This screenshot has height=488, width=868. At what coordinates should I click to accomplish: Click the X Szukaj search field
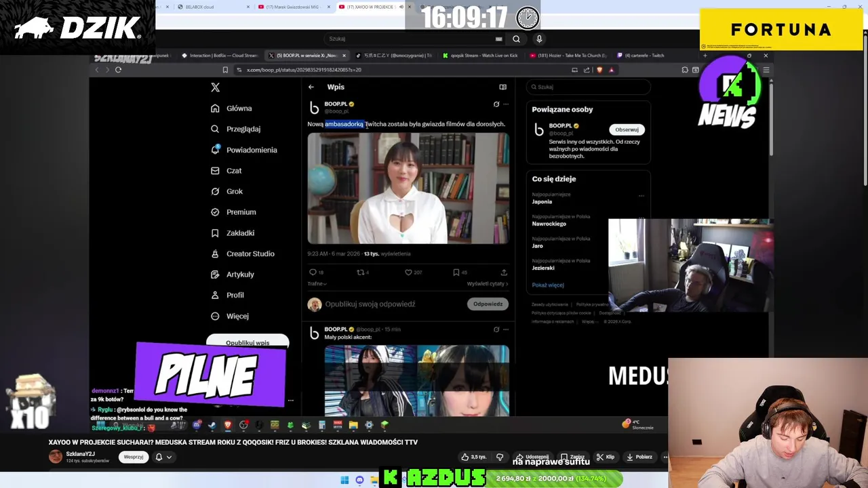(x=588, y=87)
